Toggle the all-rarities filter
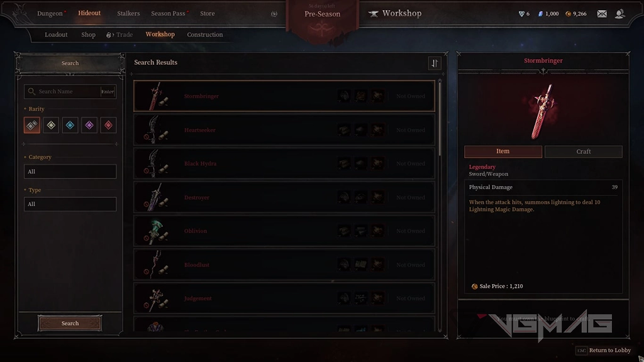Image resolution: width=644 pixels, height=362 pixels. tap(31, 125)
